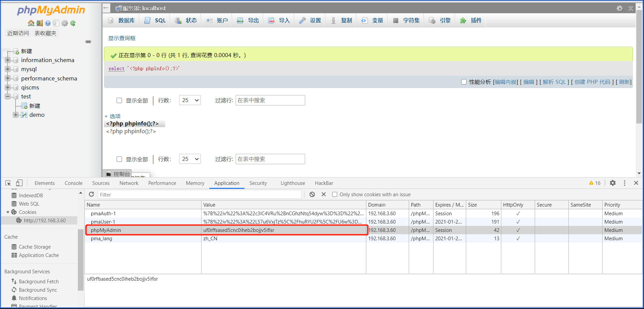Click the demo table icon in tree
644x309 pixels.
point(24,115)
